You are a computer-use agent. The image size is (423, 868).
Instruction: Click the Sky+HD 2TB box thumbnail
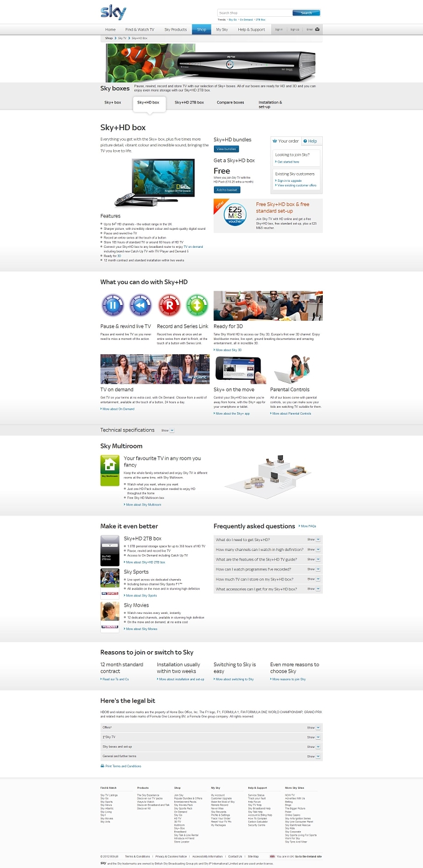coord(110,550)
